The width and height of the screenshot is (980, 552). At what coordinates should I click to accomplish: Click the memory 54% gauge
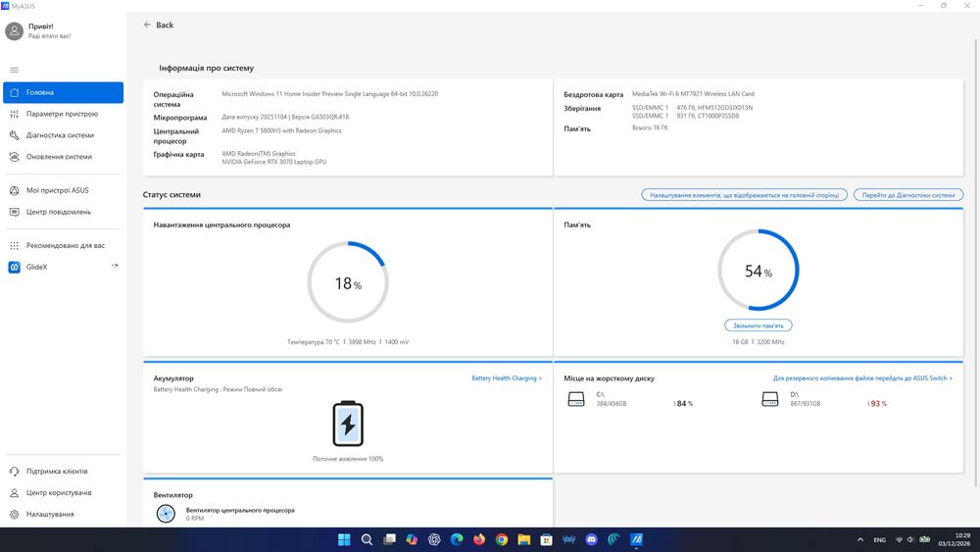point(759,270)
